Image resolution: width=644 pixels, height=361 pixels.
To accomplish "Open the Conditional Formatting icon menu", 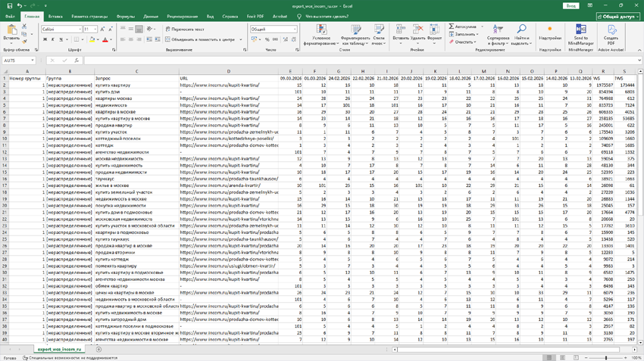I will pyautogui.click(x=321, y=30).
